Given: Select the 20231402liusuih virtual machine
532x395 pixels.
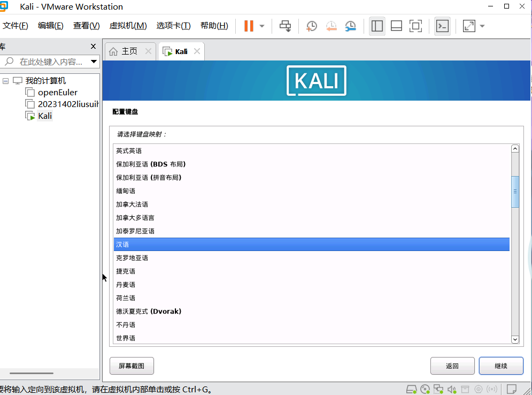Looking at the screenshot, I should point(68,104).
